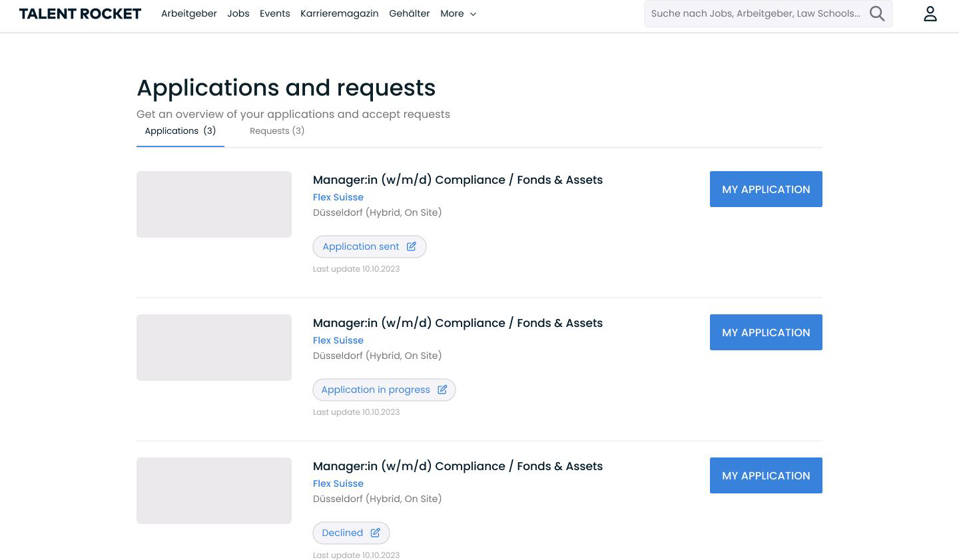Expand the More menu chevron
Image resolution: width=959 pixels, height=560 pixels.
click(x=473, y=14)
